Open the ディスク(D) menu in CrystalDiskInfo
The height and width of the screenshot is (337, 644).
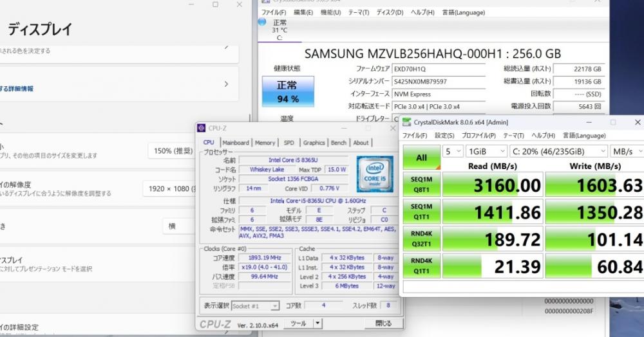tap(390, 12)
